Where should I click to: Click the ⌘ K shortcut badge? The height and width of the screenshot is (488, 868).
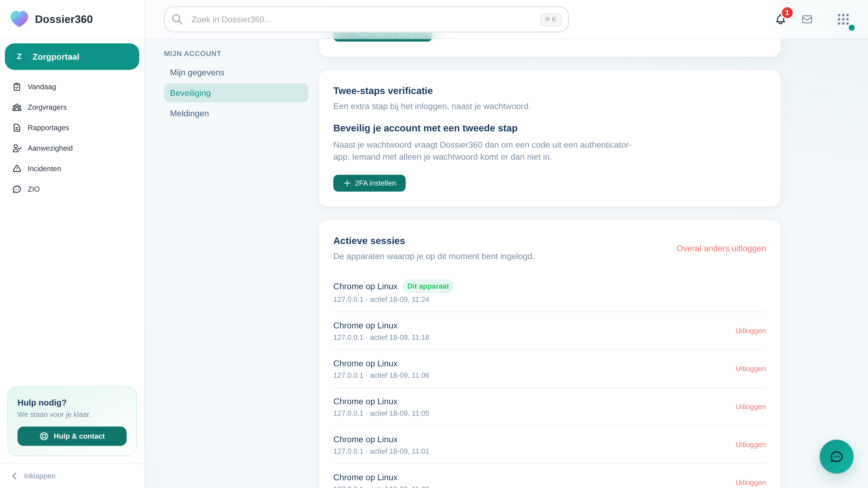point(551,20)
